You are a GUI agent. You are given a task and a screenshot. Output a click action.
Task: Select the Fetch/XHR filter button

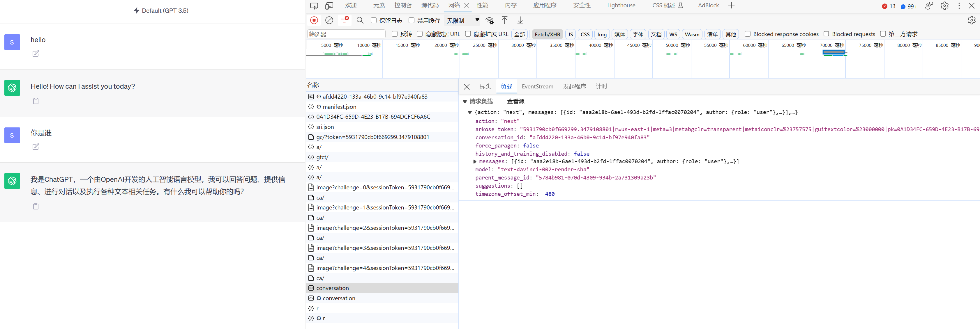(x=547, y=34)
